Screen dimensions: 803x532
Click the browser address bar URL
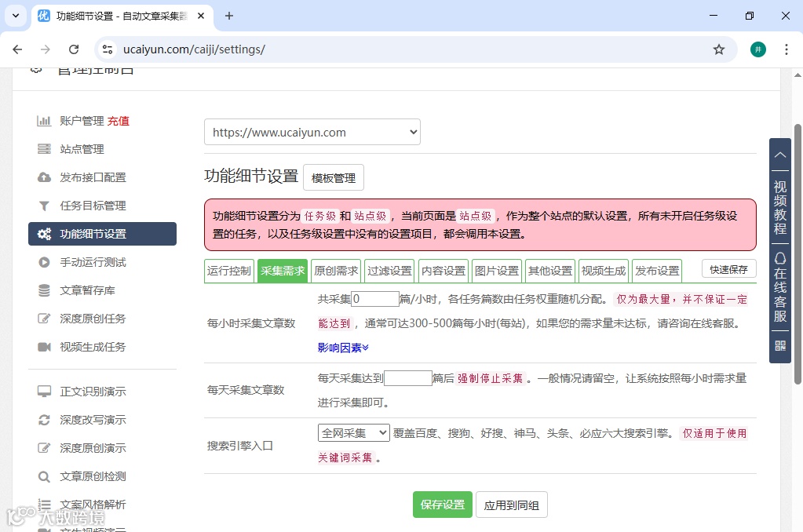194,49
